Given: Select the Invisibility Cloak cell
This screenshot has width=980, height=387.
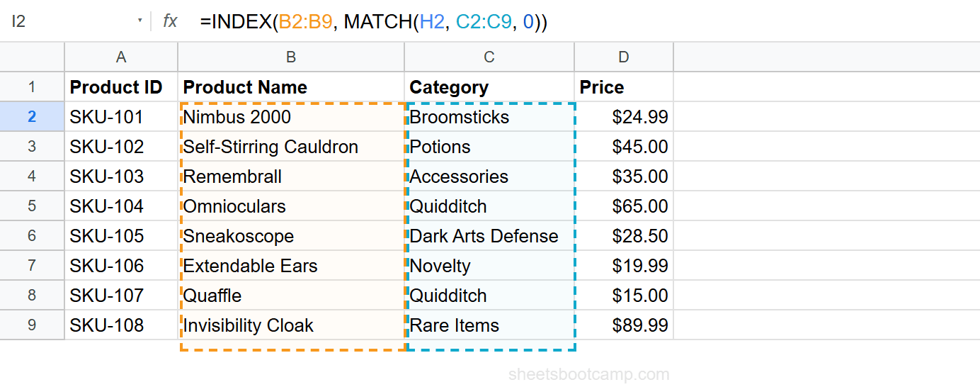Looking at the screenshot, I should click(291, 325).
